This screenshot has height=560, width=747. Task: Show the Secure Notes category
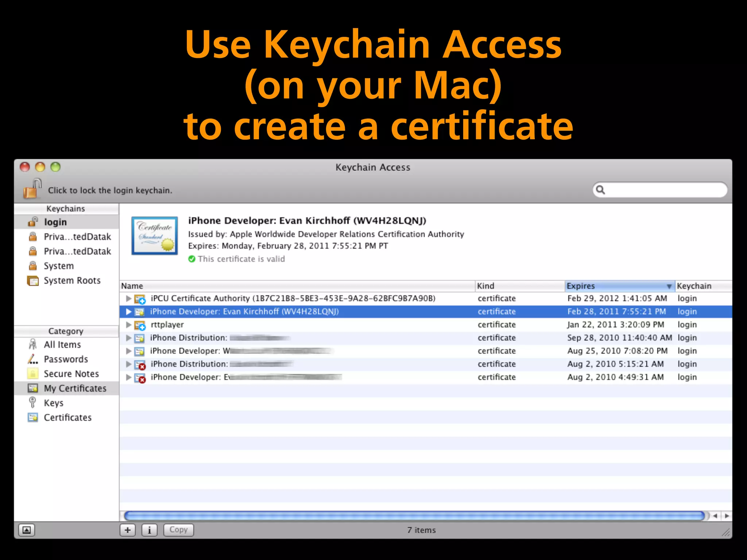point(66,374)
